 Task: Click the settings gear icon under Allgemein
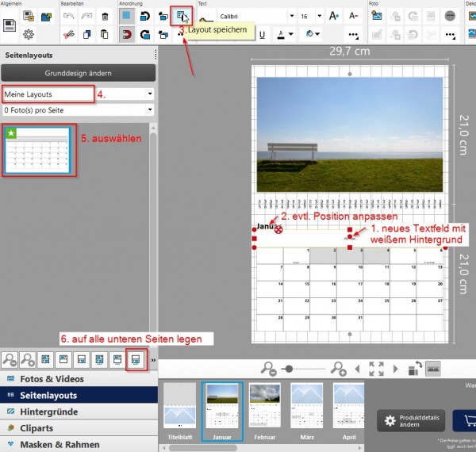click(28, 34)
